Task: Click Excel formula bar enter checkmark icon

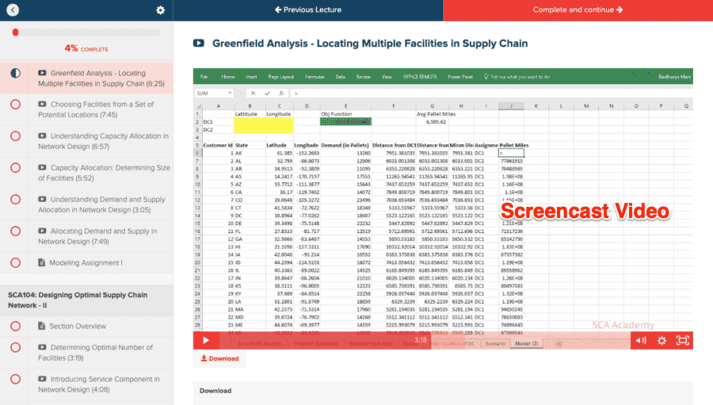Action: (267, 93)
